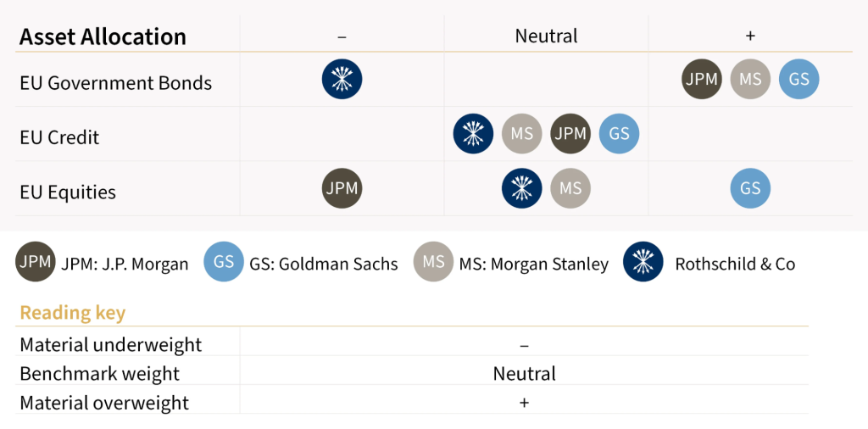The width and height of the screenshot is (868, 429).
Task: Click the Material overweight key label
Action: pos(104,402)
